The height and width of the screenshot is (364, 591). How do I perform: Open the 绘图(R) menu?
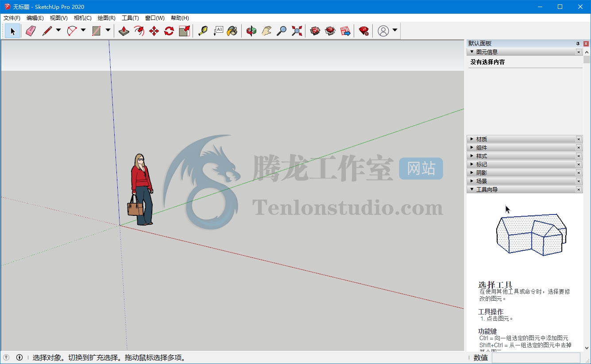click(106, 18)
